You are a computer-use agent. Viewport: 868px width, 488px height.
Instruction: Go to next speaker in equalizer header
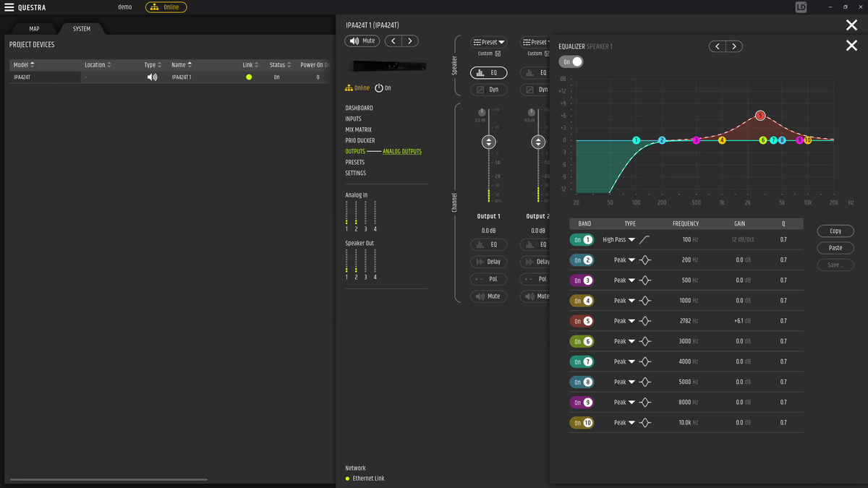click(734, 46)
